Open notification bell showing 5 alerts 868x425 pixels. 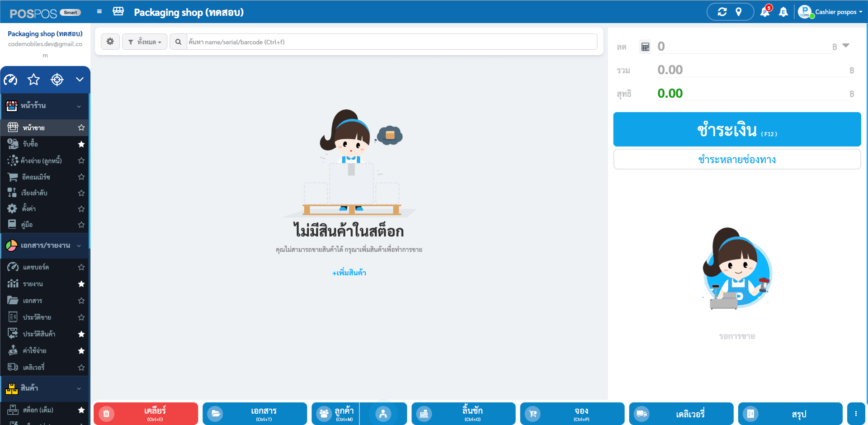pyautogui.click(x=765, y=12)
